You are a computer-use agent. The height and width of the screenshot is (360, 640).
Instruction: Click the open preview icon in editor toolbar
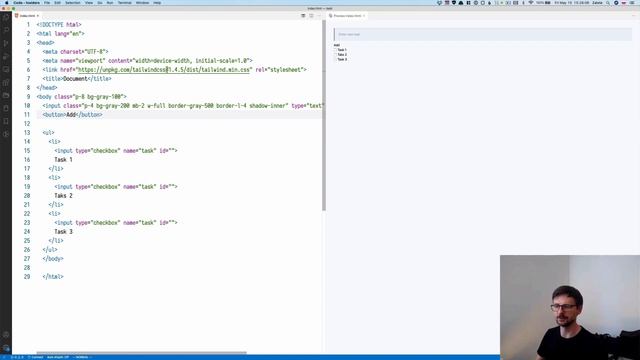point(303,16)
